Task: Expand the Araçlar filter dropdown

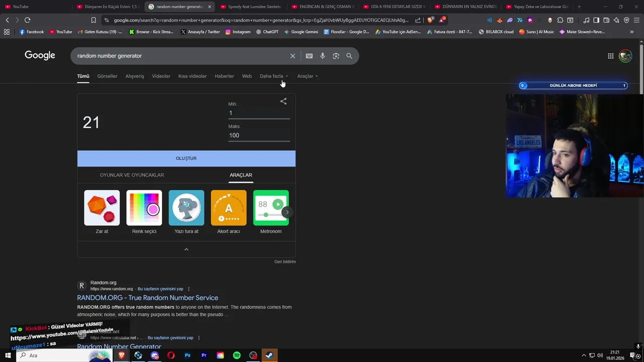Action: click(307, 76)
